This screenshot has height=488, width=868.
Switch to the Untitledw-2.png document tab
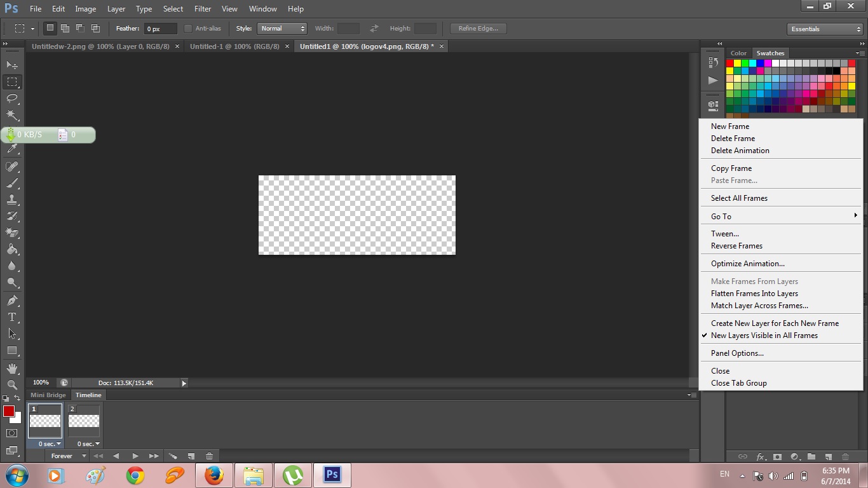coord(100,46)
